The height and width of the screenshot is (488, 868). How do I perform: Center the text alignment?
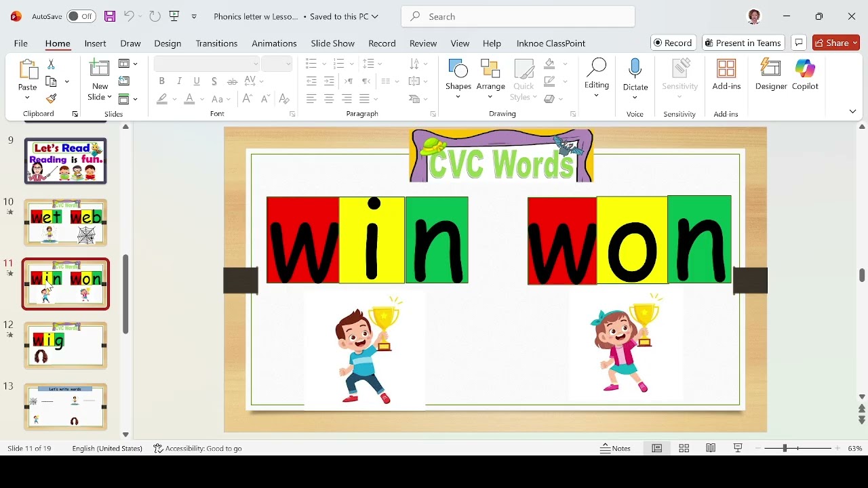click(329, 99)
